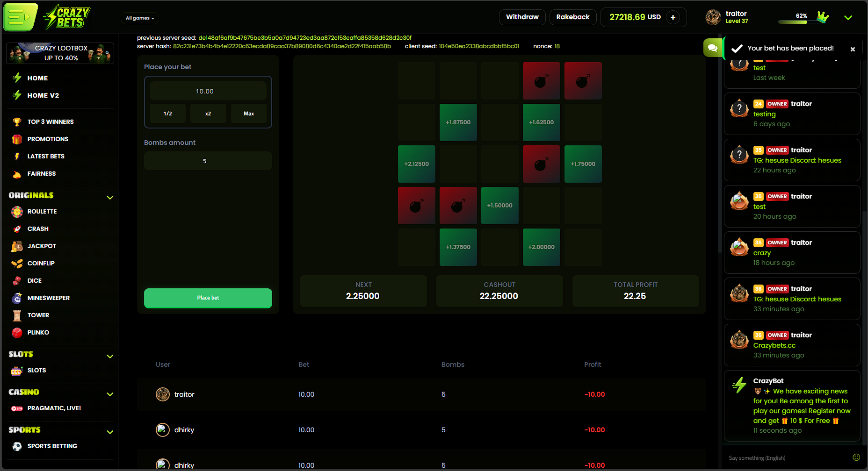Click the Slots machine icon
The height and width of the screenshot is (471, 868).
tap(17, 371)
